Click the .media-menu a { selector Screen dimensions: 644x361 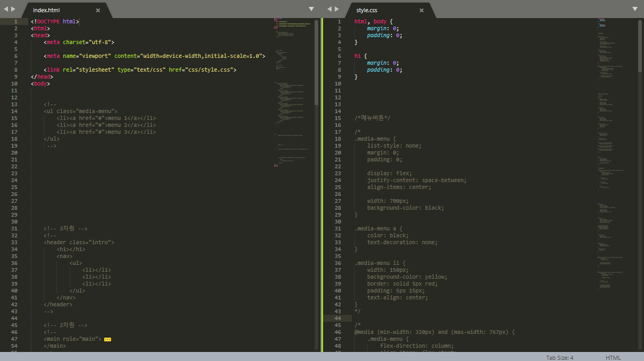379,229
